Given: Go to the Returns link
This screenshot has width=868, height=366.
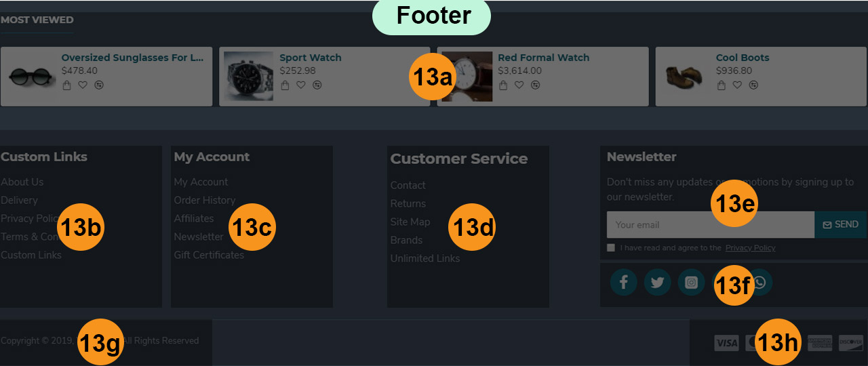Looking at the screenshot, I should pyautogui.click(x=408, y=203).
